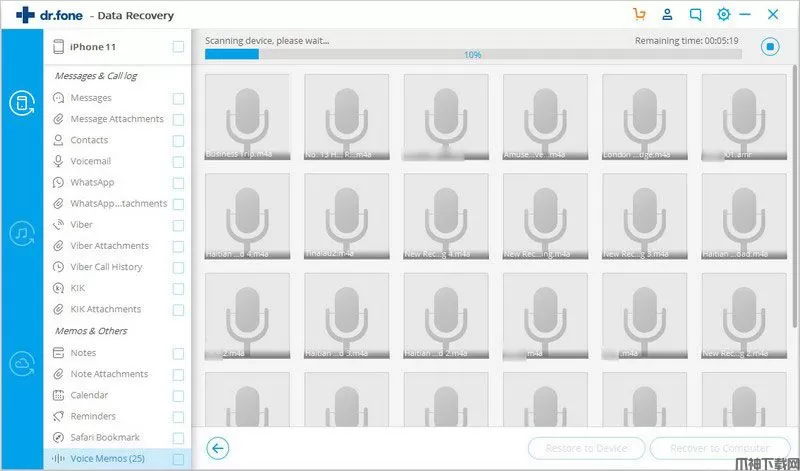Click the feedback chat bubble icon

[x=695, y=15]
